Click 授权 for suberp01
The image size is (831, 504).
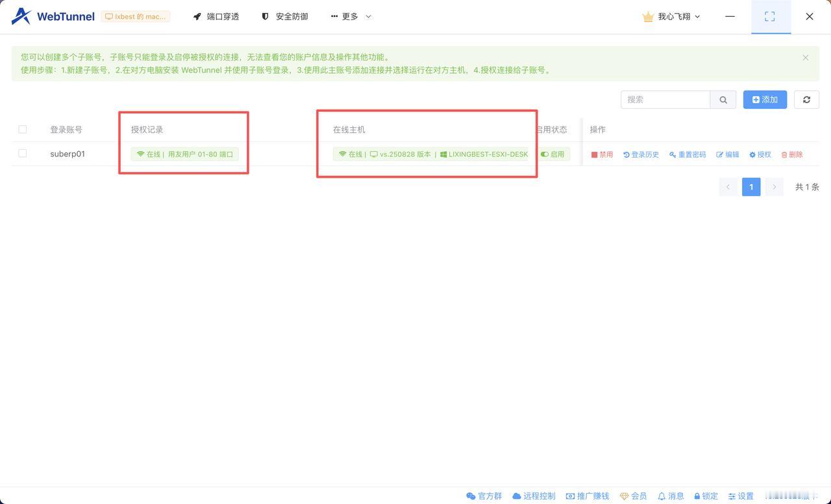tap(760, 154)
